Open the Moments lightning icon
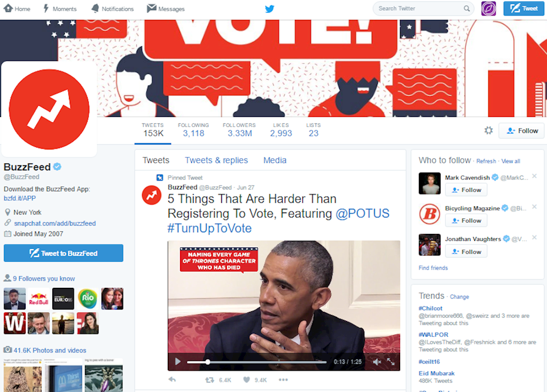 [46, 9]
